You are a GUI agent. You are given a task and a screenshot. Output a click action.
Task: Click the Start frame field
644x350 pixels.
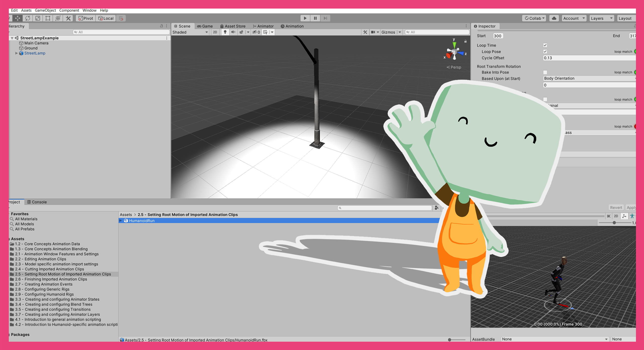click(498, 36)
